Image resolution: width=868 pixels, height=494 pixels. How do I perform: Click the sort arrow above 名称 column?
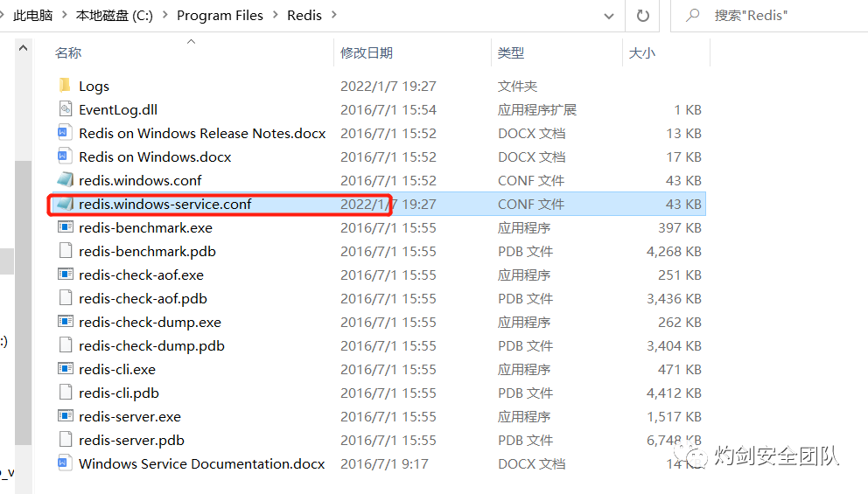(191, 41)
